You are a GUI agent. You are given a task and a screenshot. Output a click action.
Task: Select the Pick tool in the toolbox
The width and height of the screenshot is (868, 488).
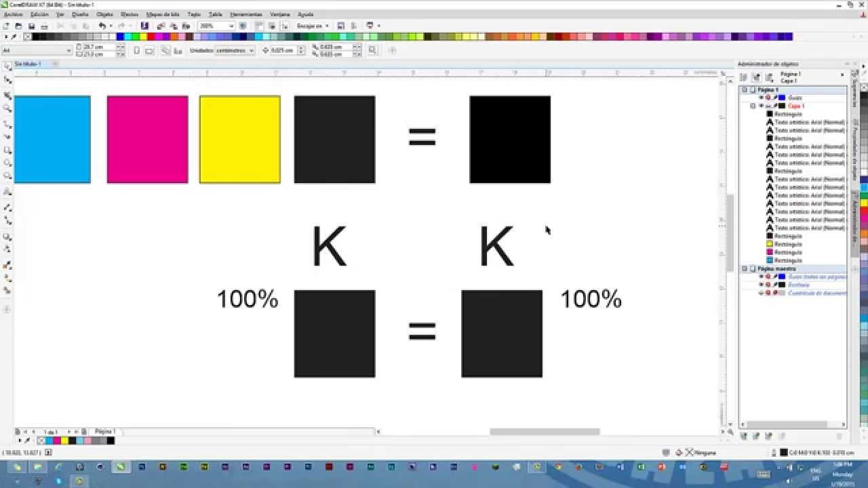click(x=7, y=66)
